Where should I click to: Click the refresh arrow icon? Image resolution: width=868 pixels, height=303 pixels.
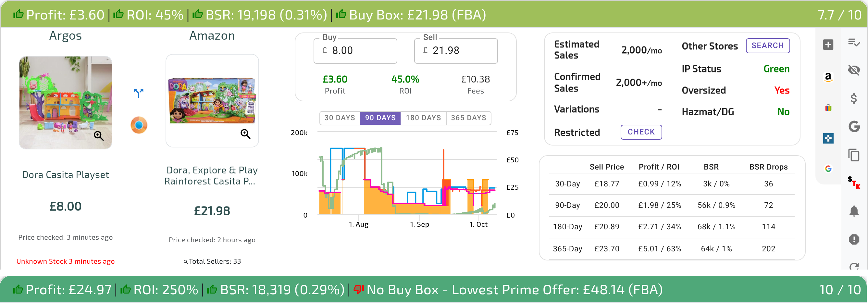point(854,266)
